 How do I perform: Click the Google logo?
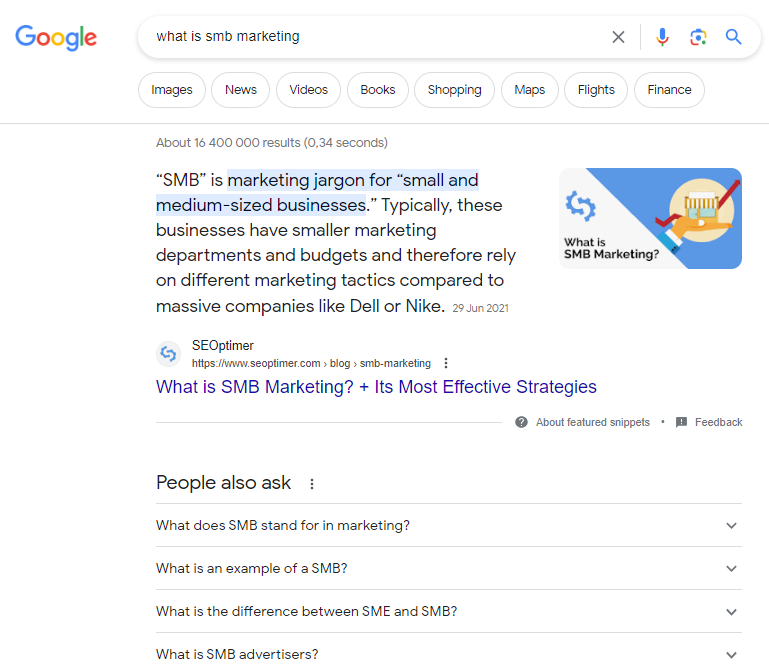tap(56, 38)
